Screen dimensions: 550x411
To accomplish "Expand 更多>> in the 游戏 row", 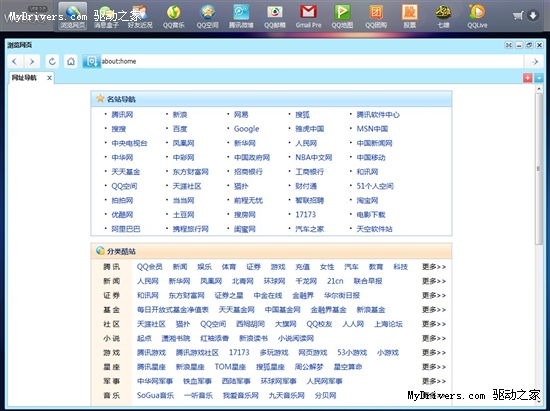I will tap(434, 352).
